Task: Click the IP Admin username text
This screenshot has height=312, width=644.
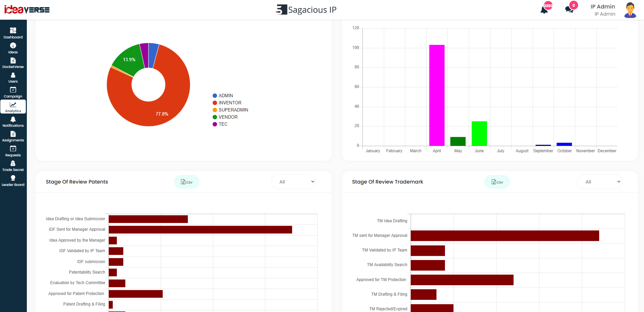Action: [603, 6]
